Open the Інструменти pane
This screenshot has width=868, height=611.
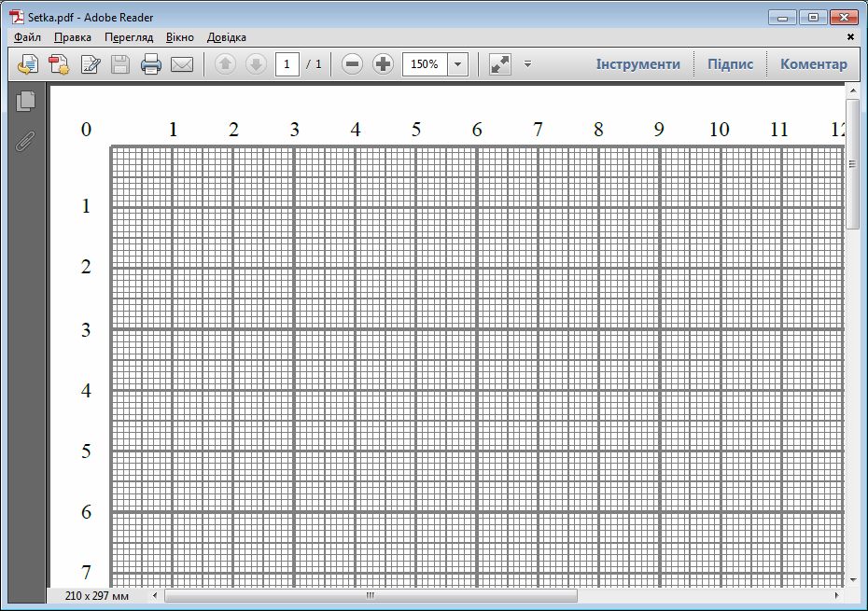(637, 64)
